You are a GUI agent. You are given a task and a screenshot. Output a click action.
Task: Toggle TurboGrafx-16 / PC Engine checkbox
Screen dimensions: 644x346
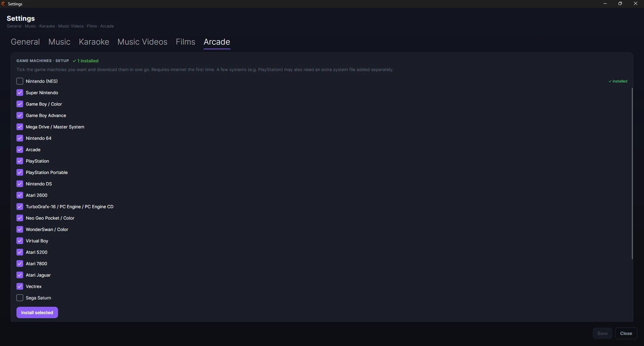[x=20, y=207]
